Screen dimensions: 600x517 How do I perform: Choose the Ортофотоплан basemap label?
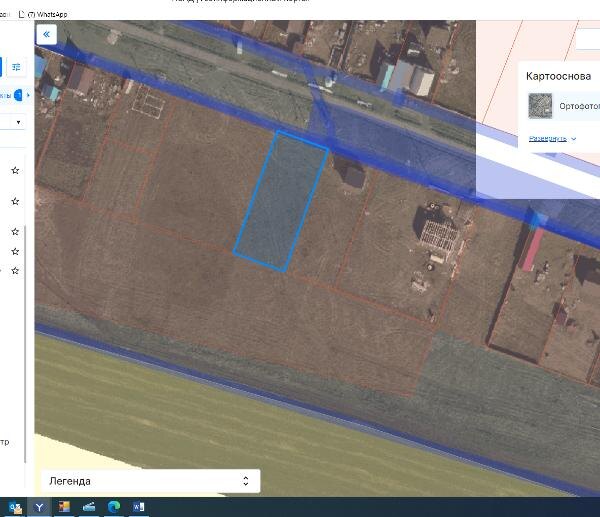[x=579, y=106]
